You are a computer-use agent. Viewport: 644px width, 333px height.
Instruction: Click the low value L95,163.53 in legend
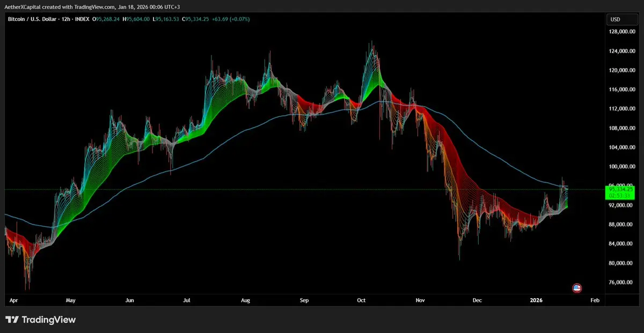[x=167, y=19]
